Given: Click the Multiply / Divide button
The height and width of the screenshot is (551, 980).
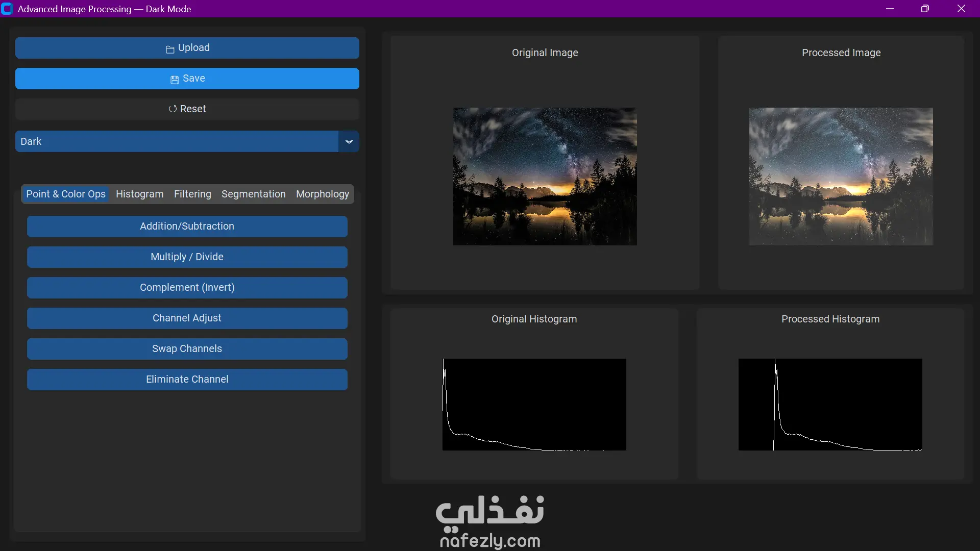Looking at the screenshot, I should (x=187, y=257).
